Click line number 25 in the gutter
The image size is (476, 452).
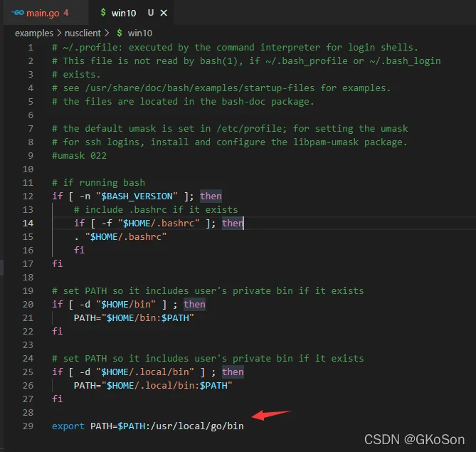click(x=28, y=372)
